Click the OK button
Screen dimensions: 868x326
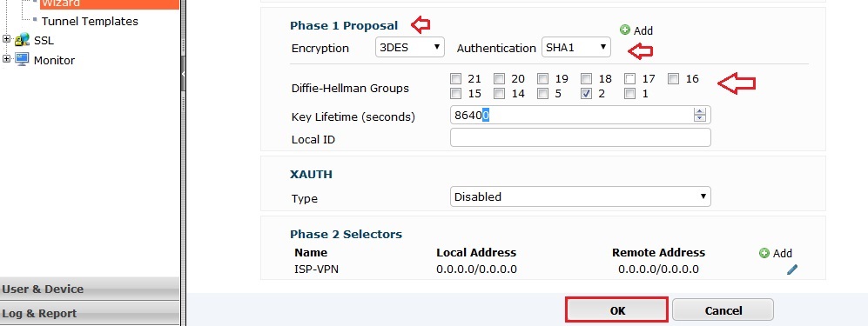coord(616,310)
